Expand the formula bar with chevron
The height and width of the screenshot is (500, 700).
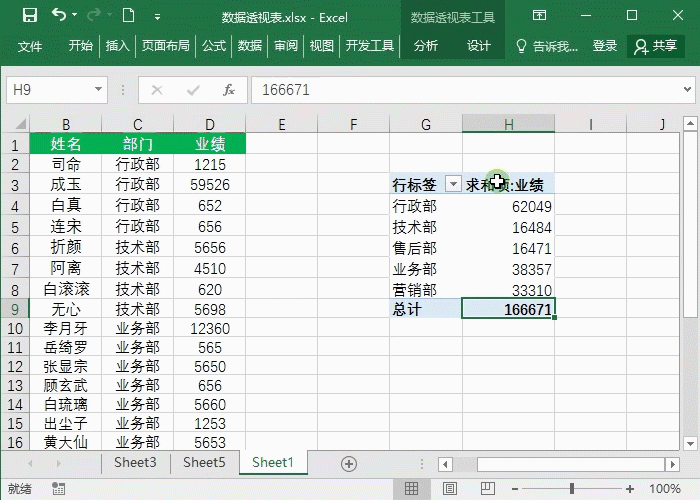click(688, 90)
